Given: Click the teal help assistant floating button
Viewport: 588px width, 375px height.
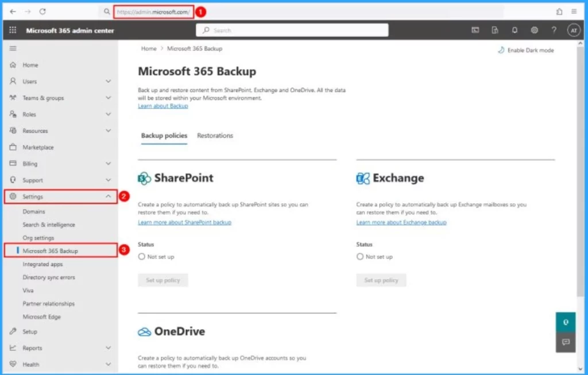Looking at the screenshot, I should point(566,322).
